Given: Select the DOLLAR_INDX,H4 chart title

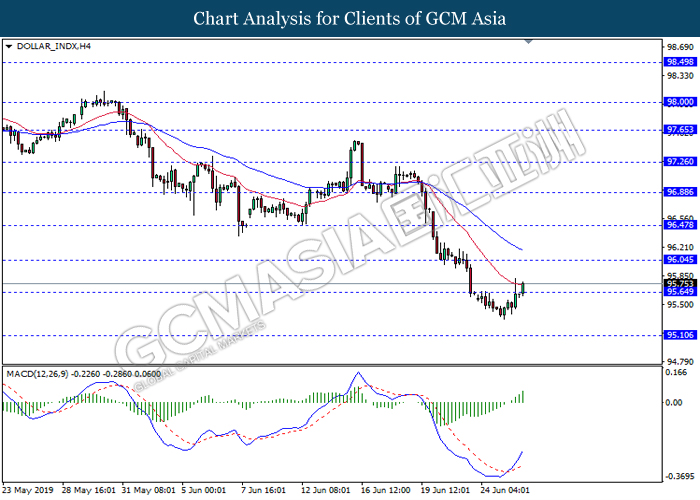Looking at the screenshot, I should tap(54, 46).
